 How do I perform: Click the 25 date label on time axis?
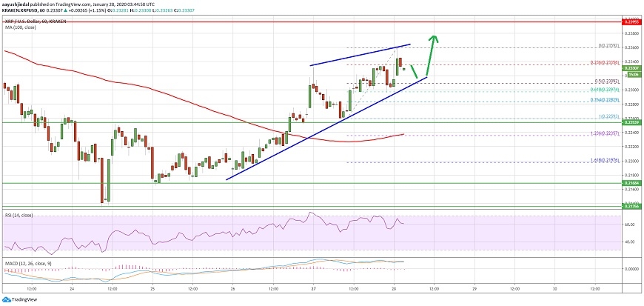point(152,289)
